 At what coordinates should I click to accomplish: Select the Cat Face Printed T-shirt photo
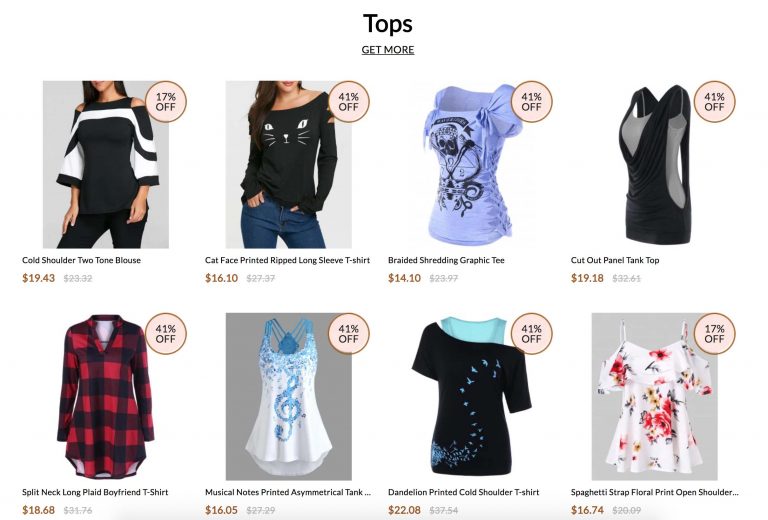point(288,165)
